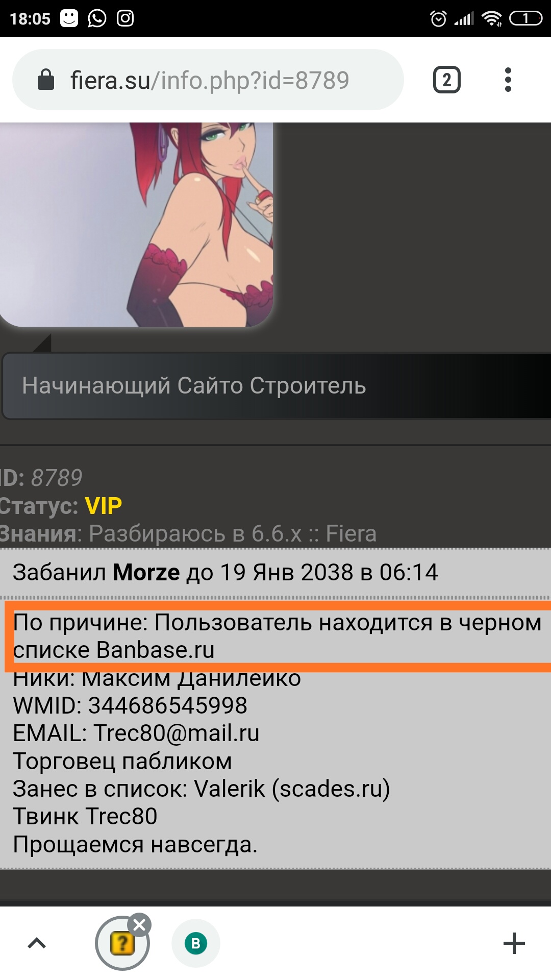Switch to the green B tab
The height and width of the screenshot is (980, 551).
(196, 943)
